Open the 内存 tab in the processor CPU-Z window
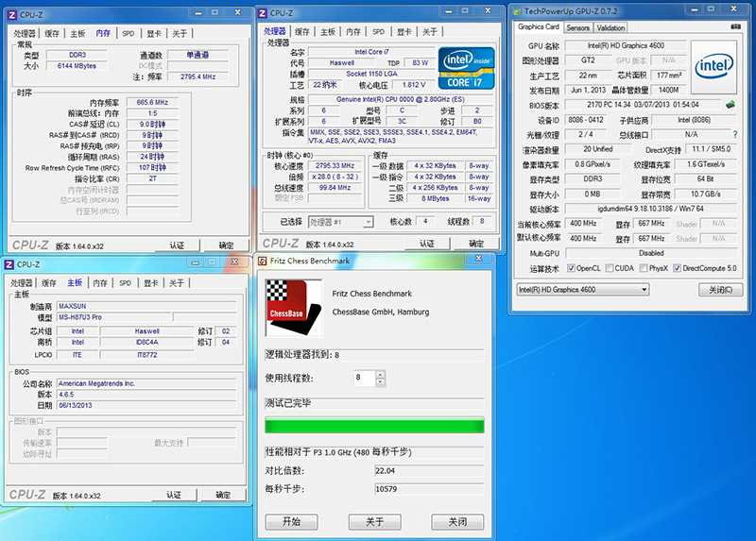Viewport: 756px width, 541px height. (x=353, y=32)
